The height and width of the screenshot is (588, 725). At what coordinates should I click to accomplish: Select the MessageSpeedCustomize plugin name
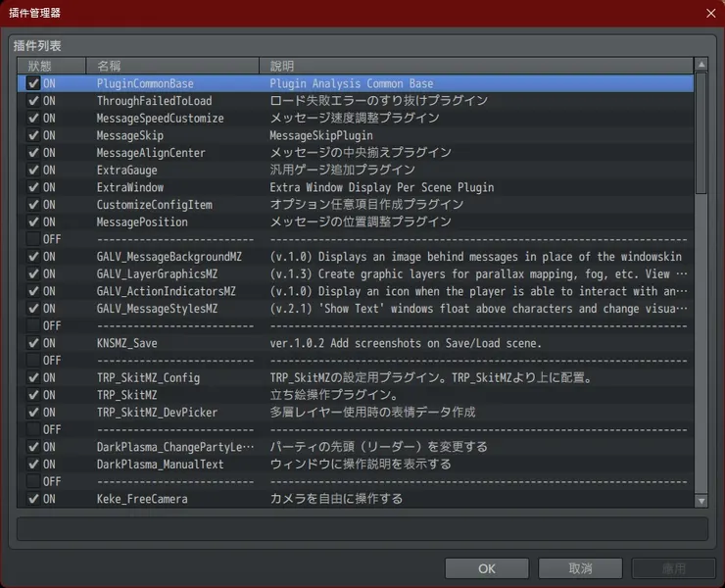pos(160,118)
